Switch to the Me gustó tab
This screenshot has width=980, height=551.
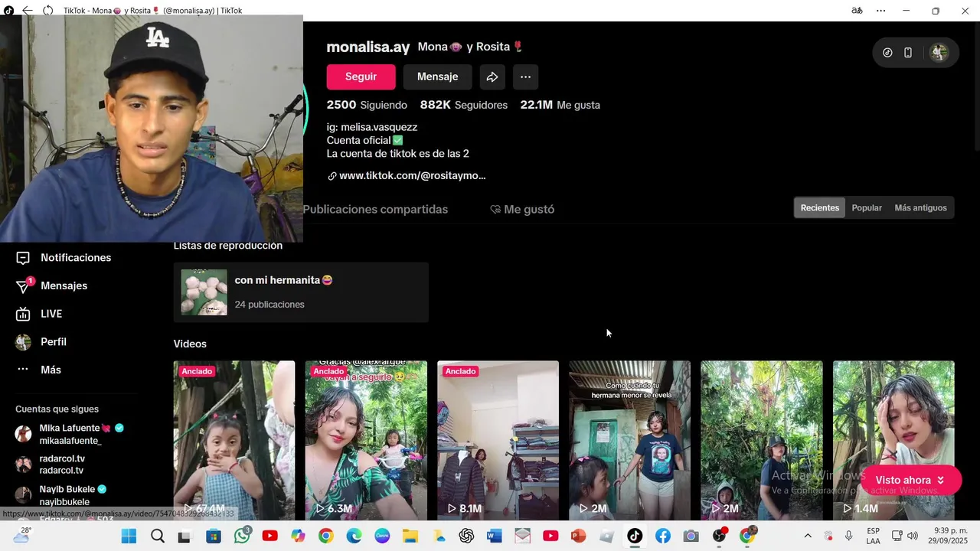[522, 209]
